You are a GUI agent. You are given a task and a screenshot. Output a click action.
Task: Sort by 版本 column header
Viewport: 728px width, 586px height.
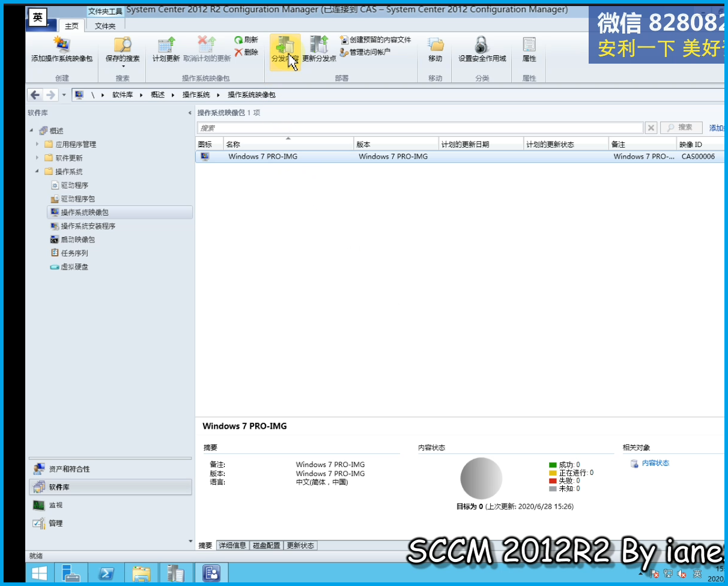pyautogui.click(x=396, y=144)
